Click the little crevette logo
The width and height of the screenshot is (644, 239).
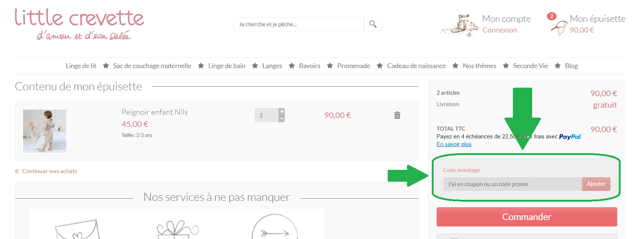pos(79,24)
